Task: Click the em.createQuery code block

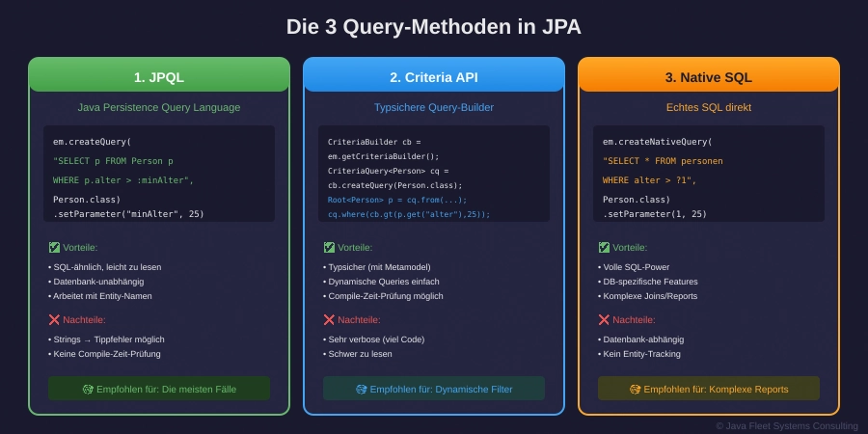Action: (x=159, y=174)
